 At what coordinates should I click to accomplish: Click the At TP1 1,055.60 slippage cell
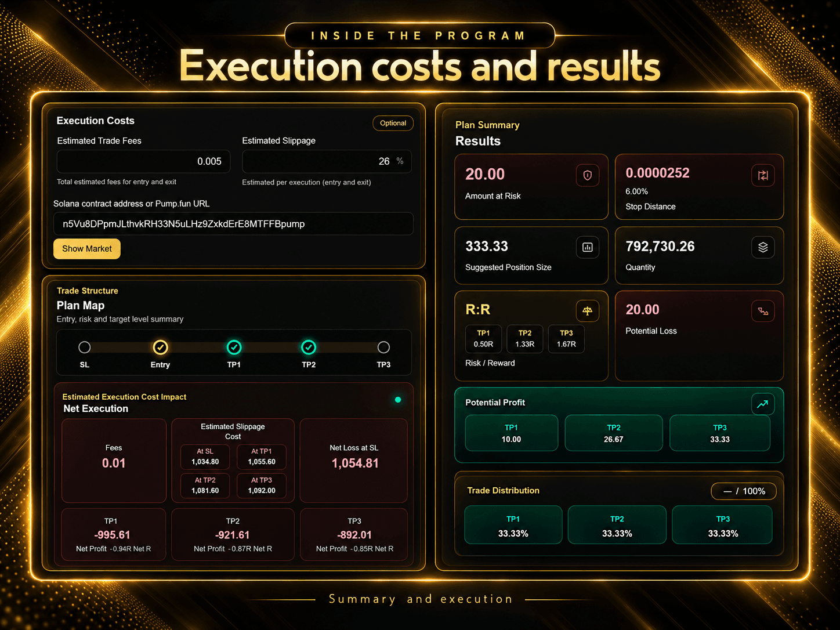(262, 457)
